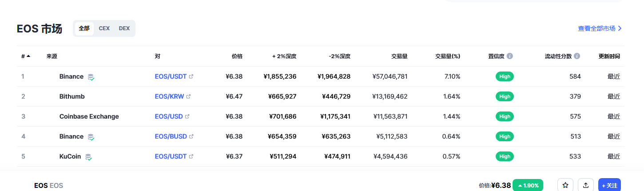
Task: Open 查看全部市场 link with chevron
Action: pyautogui.click(x=600, y=28)
